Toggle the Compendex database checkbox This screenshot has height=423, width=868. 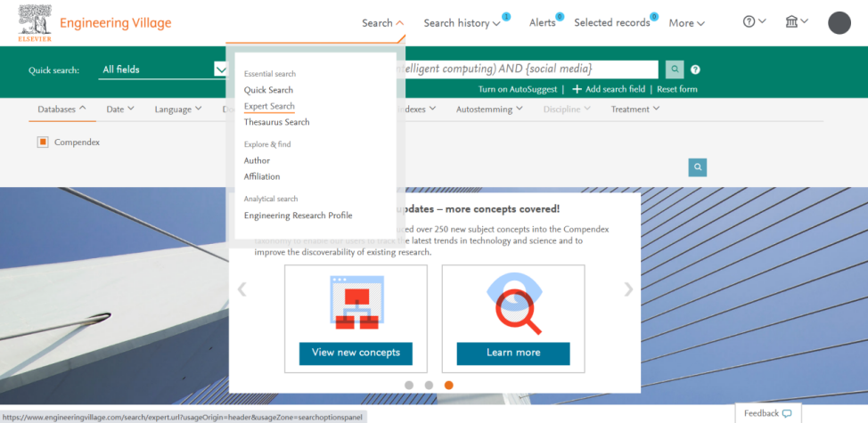[43, 142]
